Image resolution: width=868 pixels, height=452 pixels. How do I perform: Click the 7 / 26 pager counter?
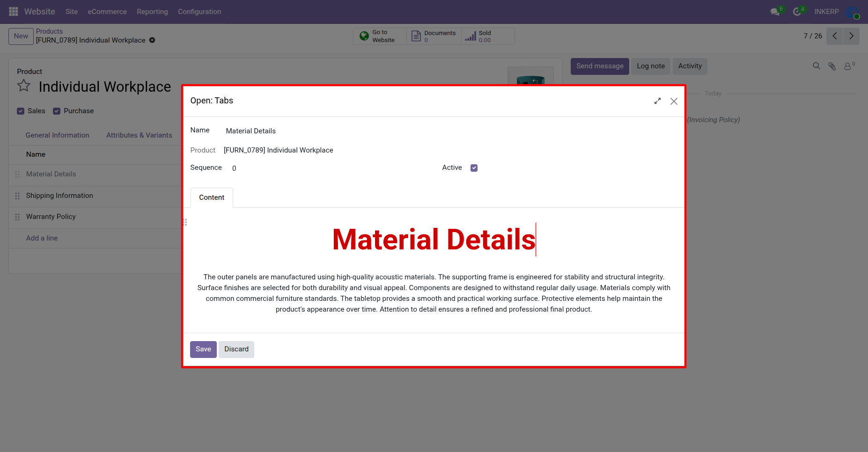coord(813,36)
